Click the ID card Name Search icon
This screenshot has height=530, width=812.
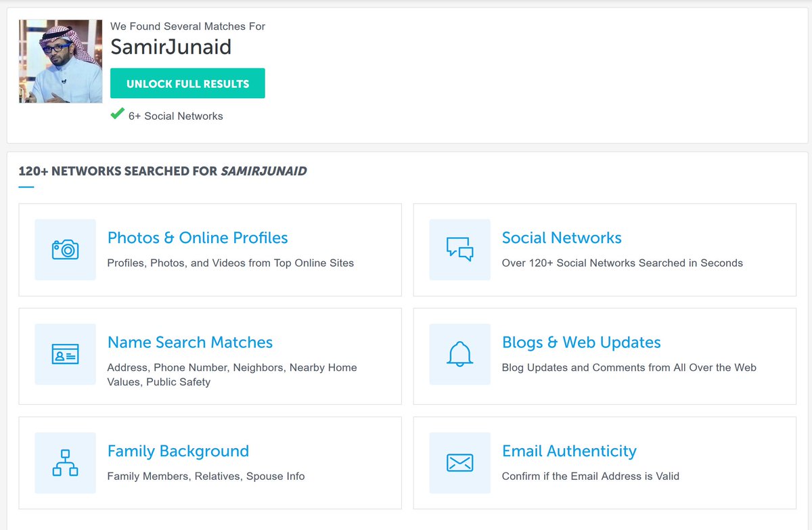pos(65,354)
